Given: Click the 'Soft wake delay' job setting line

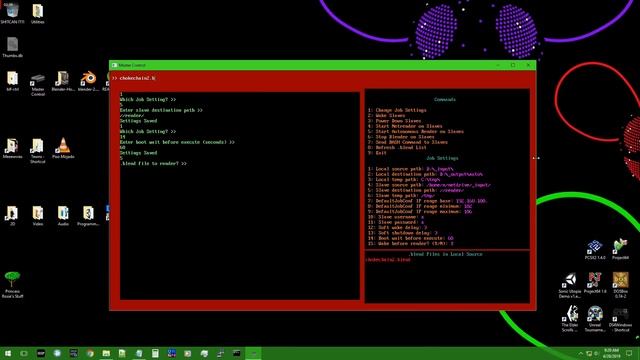Looking at the screenshot, I should [398, 227].
